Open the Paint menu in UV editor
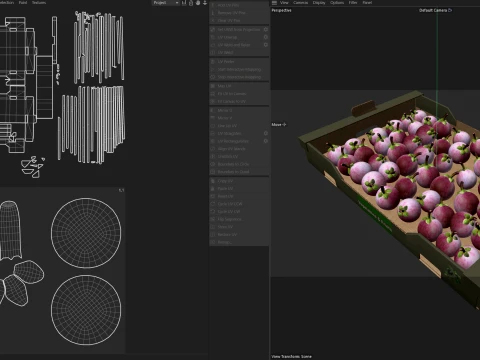Viewport: 480px width, 360px height. click(x=23, y=2)
